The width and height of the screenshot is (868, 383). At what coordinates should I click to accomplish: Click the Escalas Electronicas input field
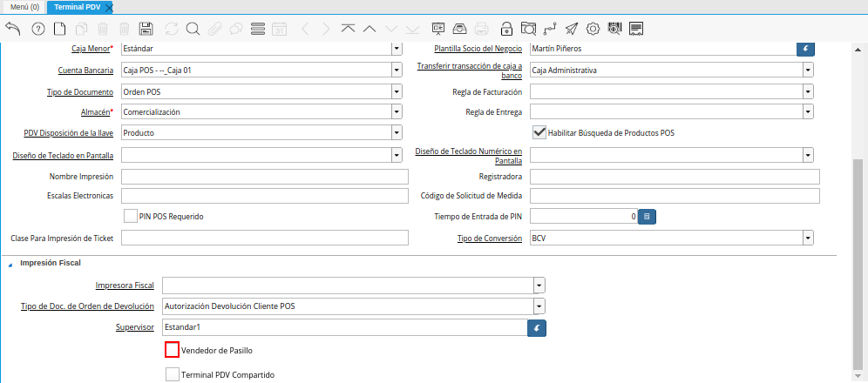click(x=265, y=196)
